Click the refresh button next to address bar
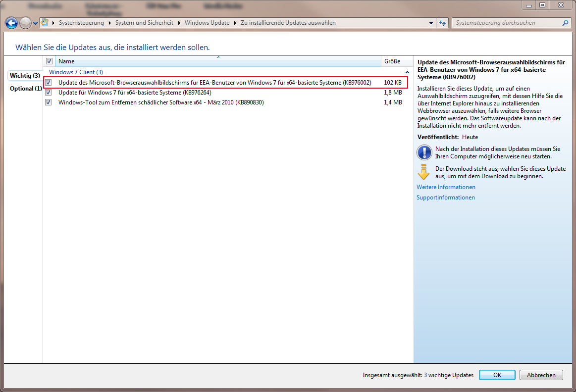 tap(442, 23)
